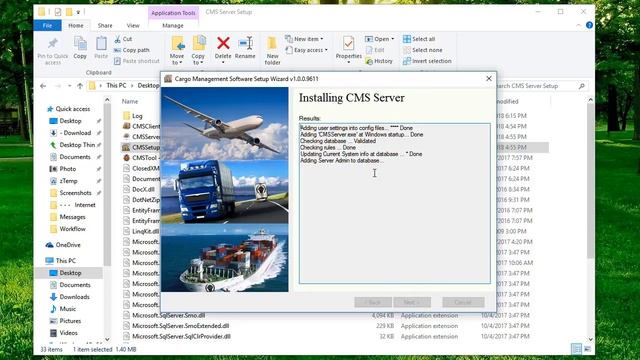Click the Cut scissors icon

[118, 39]
